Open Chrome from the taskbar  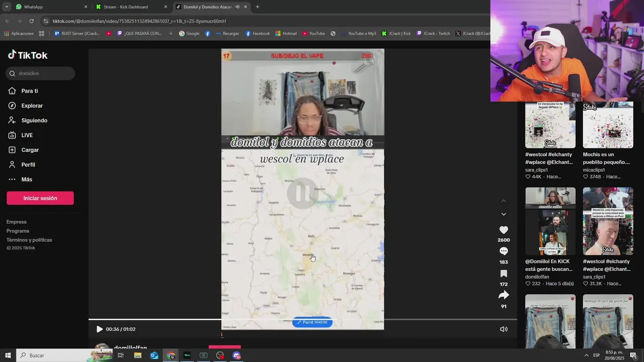coord(171,355)
